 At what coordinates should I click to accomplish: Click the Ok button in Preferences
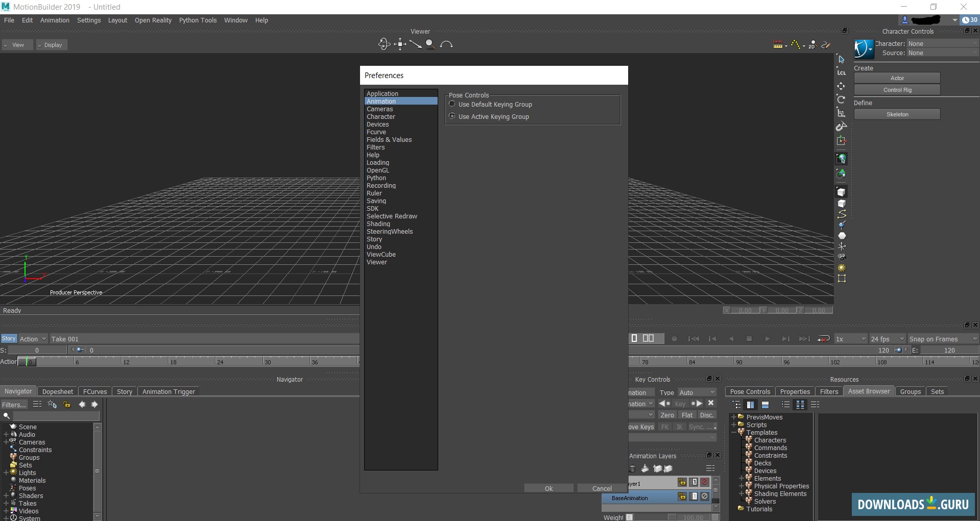click(548, 488)
